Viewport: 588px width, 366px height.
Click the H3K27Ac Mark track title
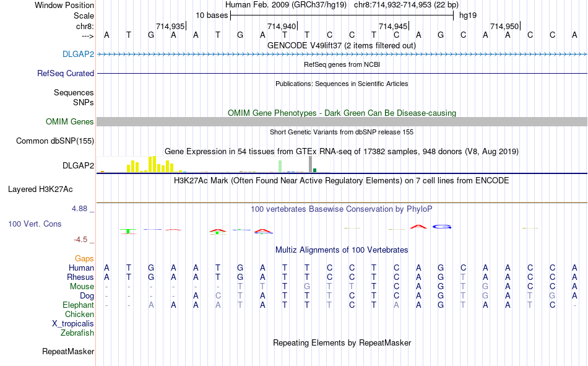tap(342, 181)
